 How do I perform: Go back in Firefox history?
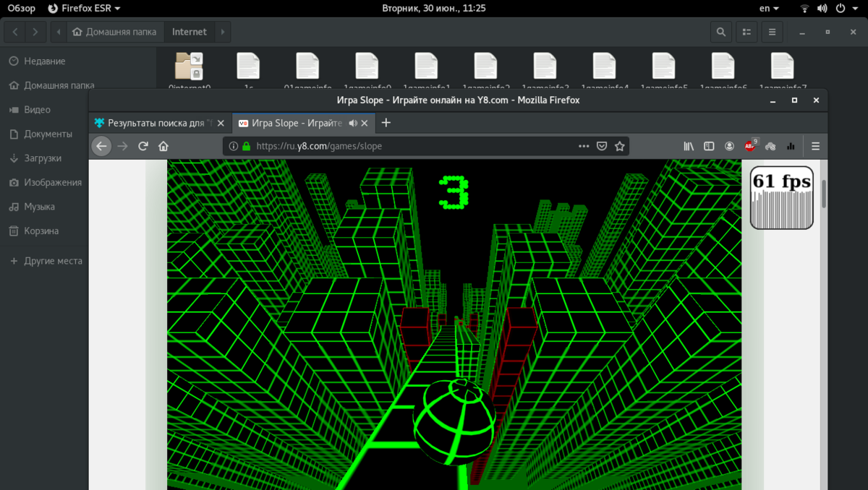102,146
